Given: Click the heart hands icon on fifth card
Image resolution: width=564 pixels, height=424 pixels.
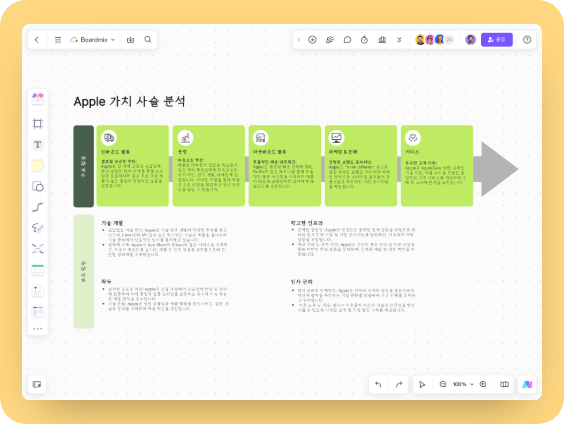Looking at the screenshot, I should click(413, 137).
